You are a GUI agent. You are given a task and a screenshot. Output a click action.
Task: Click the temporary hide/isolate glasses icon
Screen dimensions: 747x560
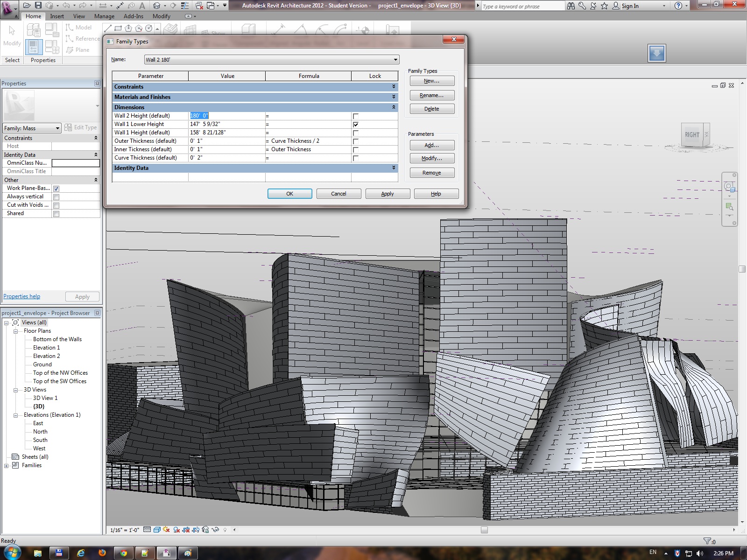pos(215,530)
